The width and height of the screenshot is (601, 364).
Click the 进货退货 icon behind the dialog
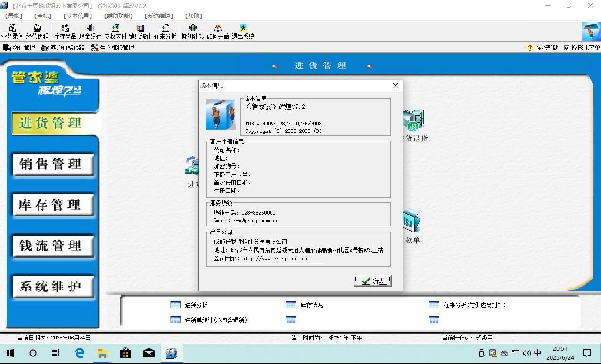[x=414, y=126]
